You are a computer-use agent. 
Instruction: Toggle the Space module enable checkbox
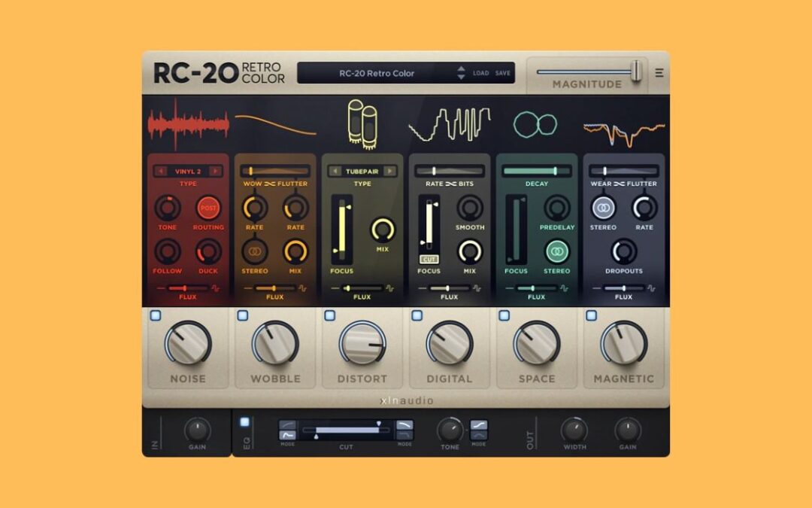click(x=504, y=315)
